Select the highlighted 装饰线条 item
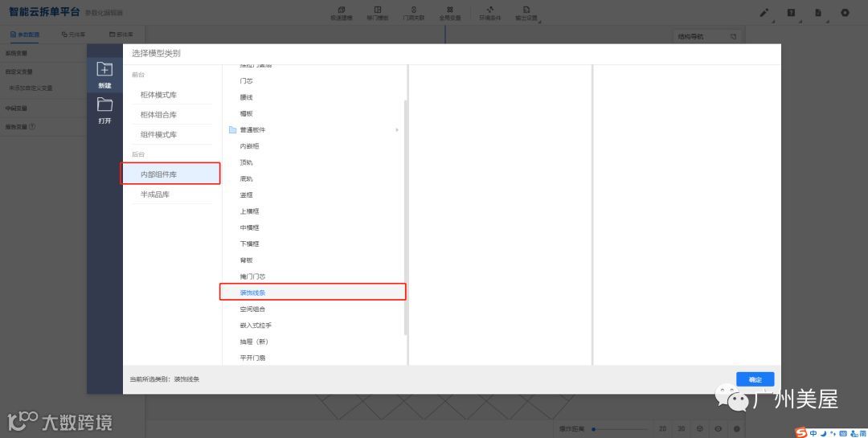868x438 pixels. 313,292
